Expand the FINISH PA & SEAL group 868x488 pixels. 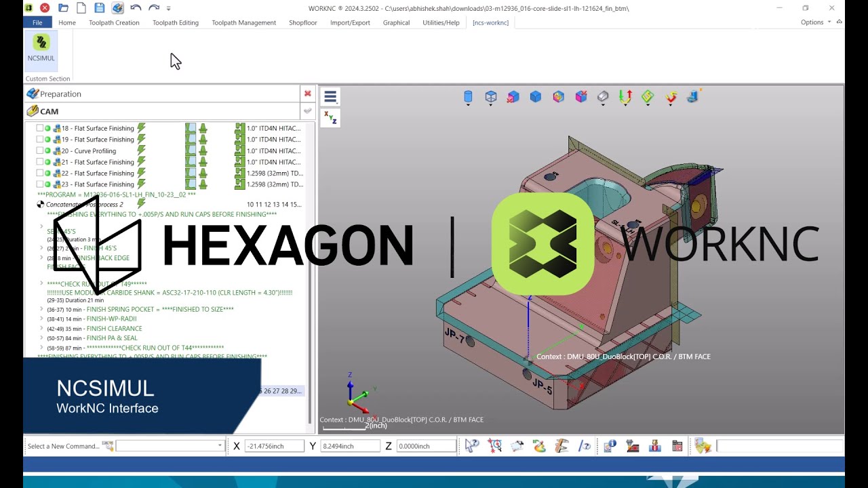point(41,338)
